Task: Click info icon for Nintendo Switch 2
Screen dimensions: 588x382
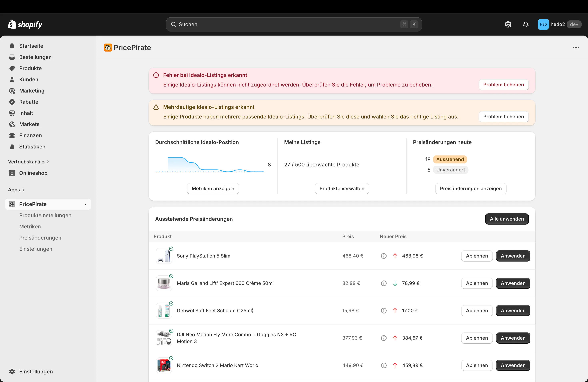Action: pyautogui.click(x=384, y=365)
